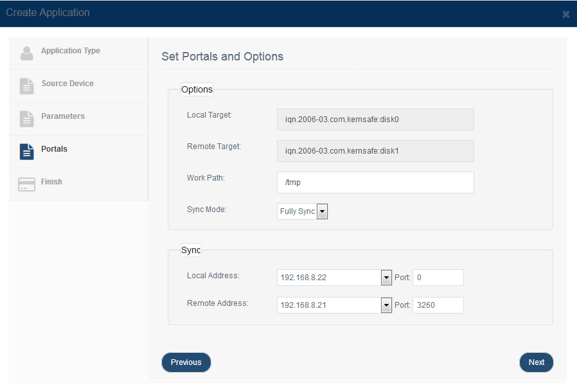The width and height of the screenshot is (577, 392).
Task: Go to the Application Type step
Action: [70, 51]
